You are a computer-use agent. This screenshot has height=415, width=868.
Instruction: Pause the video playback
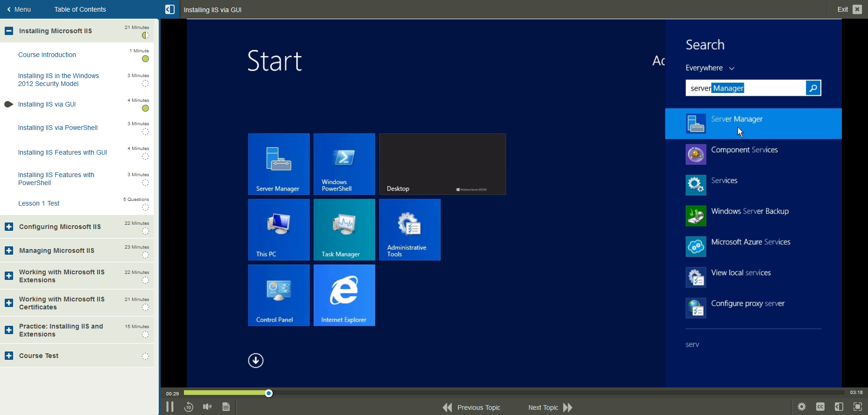coord(170,407)
